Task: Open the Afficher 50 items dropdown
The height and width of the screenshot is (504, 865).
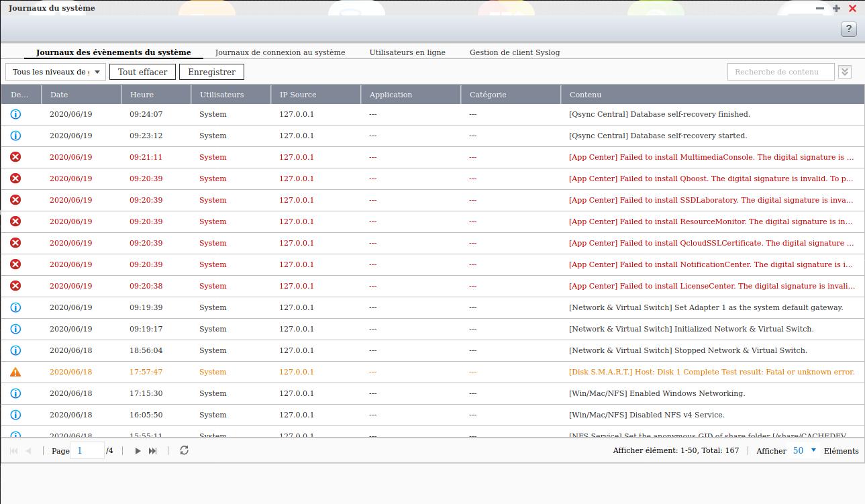Action: [804, 450]
